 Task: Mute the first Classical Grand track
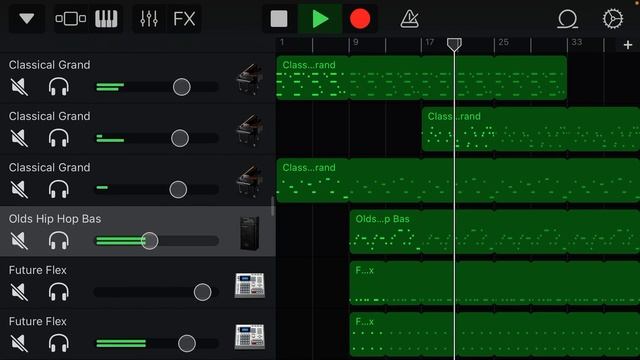19,87
